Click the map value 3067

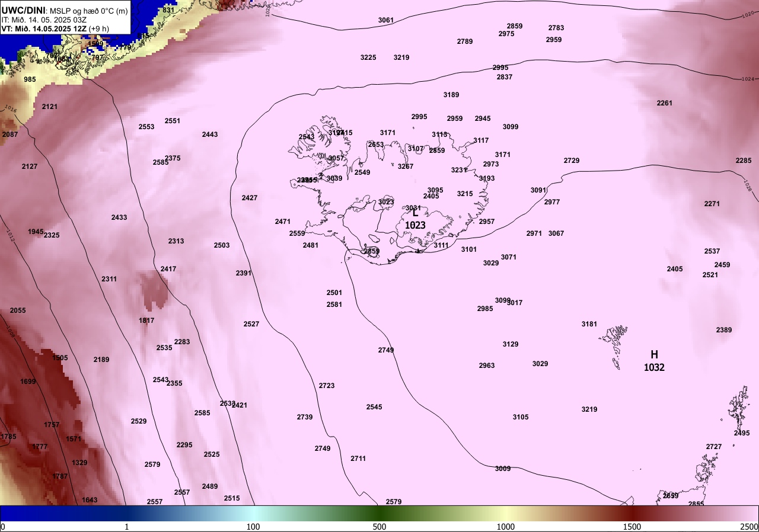(x=556, y=233)
